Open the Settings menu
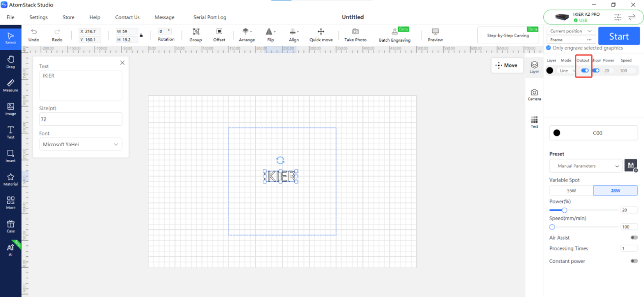This screenshot has width=644, height=297. pos(39,17)
